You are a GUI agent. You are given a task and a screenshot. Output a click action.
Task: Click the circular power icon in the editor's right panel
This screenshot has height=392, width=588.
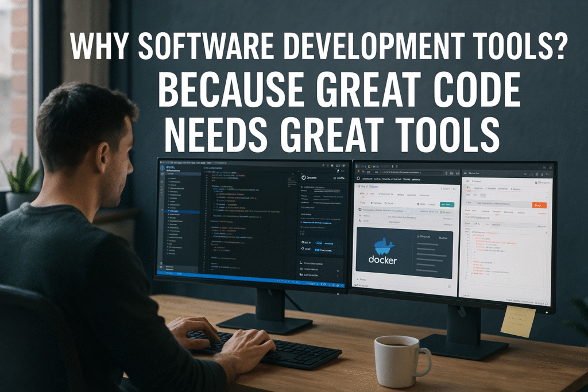(x=303, y=177)
